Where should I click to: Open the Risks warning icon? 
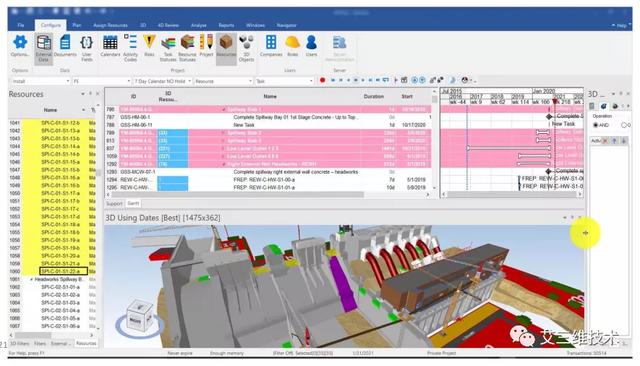tap(149, 46)
